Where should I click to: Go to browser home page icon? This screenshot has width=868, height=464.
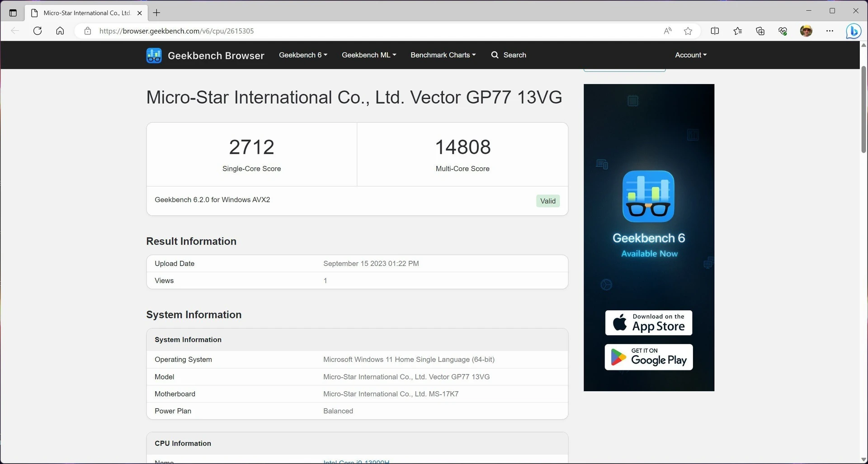pyautogui.click(x=60, y=31)
